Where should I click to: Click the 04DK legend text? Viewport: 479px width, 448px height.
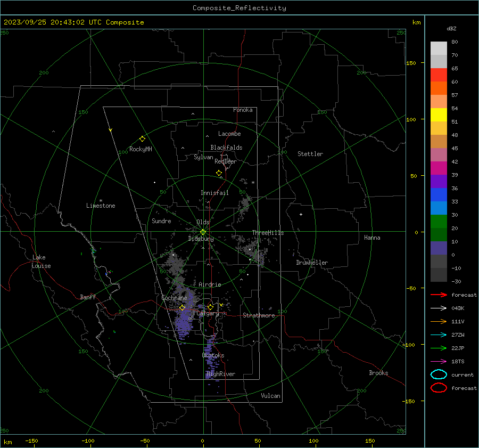[458, 308]
